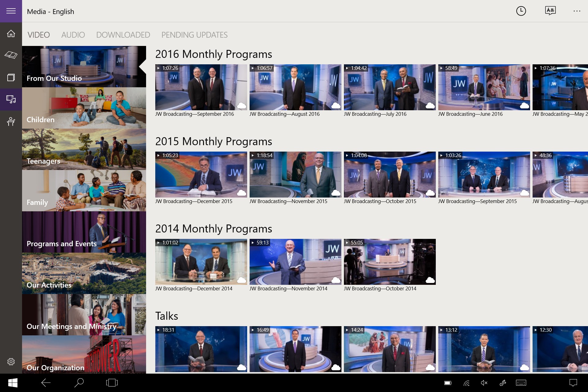Open the hamburger navigation menu
588x392 pixels.
click(x=11, y=11)
